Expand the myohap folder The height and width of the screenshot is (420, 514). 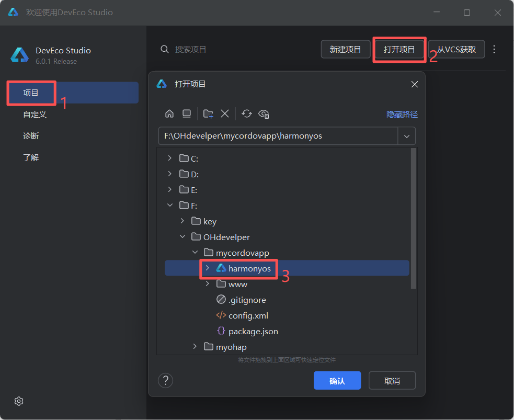[195, 346]
